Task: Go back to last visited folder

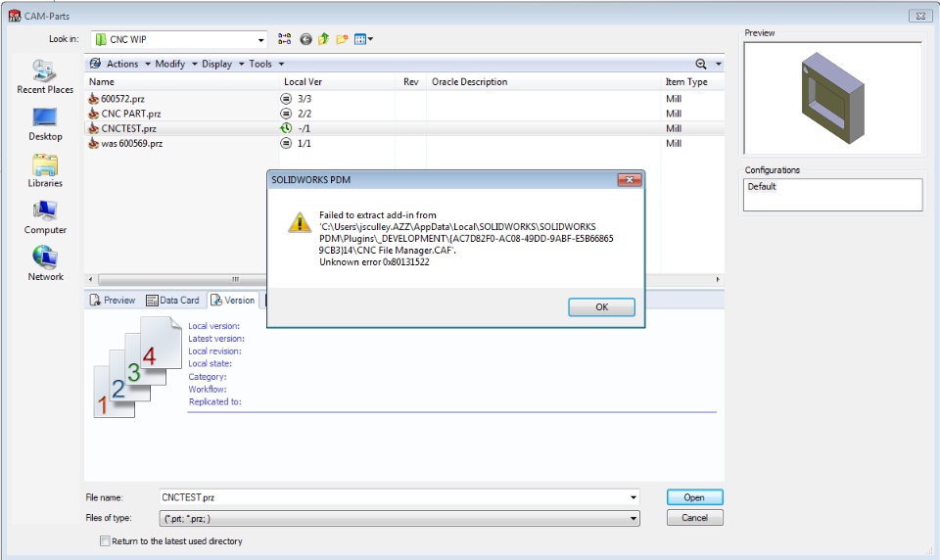Action: point(305,39)
